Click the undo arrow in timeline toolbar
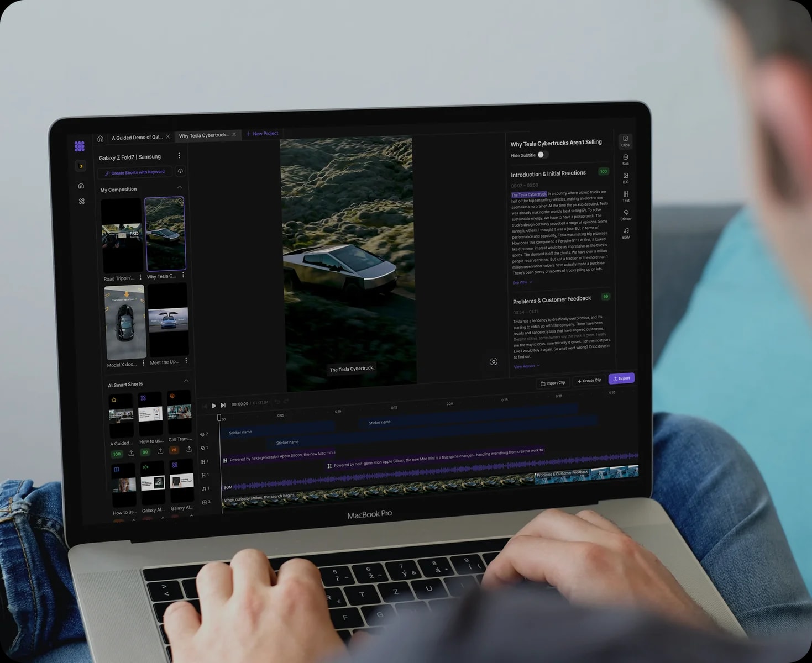 click(x=277, y=402)
